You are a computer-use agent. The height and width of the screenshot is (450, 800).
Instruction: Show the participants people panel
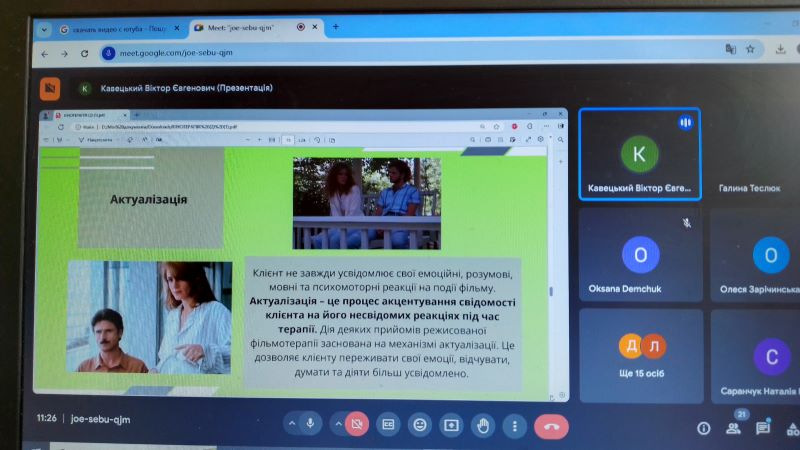point(733,428)
